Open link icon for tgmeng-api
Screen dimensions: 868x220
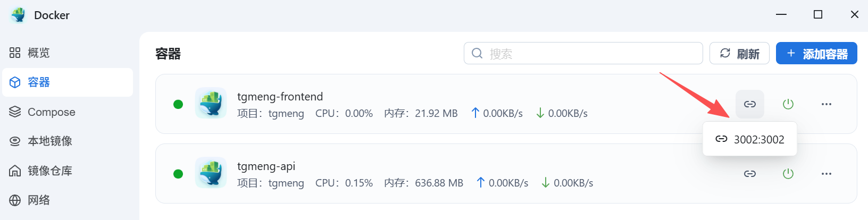(750, 174)
